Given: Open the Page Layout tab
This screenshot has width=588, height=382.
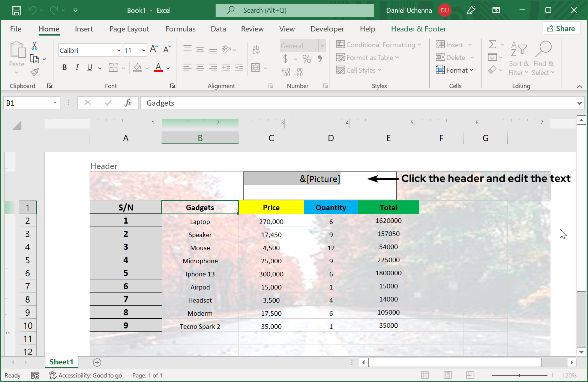Looking at the screenshot, I should (x=129, y=29).
